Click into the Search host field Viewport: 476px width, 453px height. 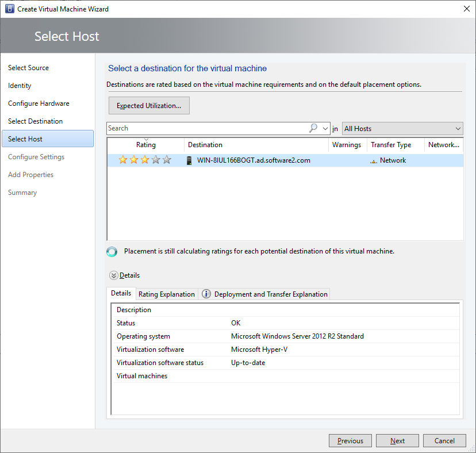(x=207, y=128)
